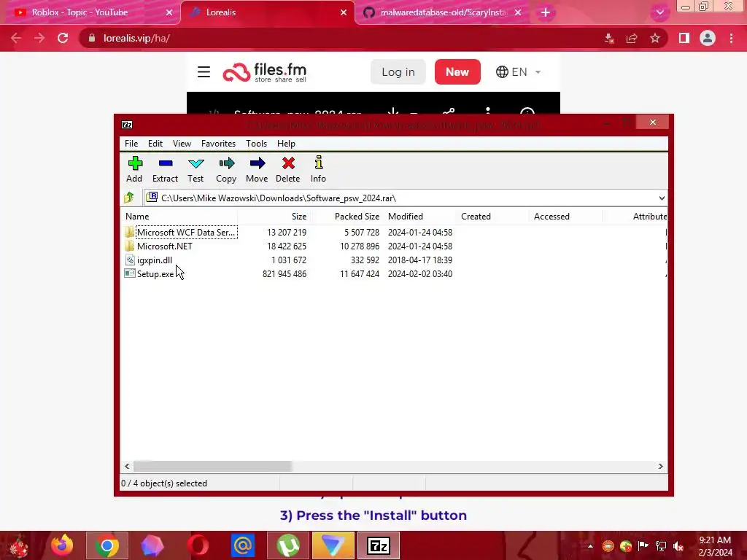Go up one folder level in 7-Zip
The width and height of the screenshot is (747, 560).
click(129, 198)
